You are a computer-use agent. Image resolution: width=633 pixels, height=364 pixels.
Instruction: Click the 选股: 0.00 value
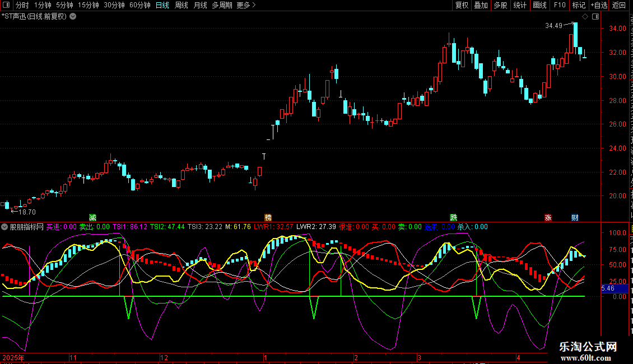[x=439, y=227]
